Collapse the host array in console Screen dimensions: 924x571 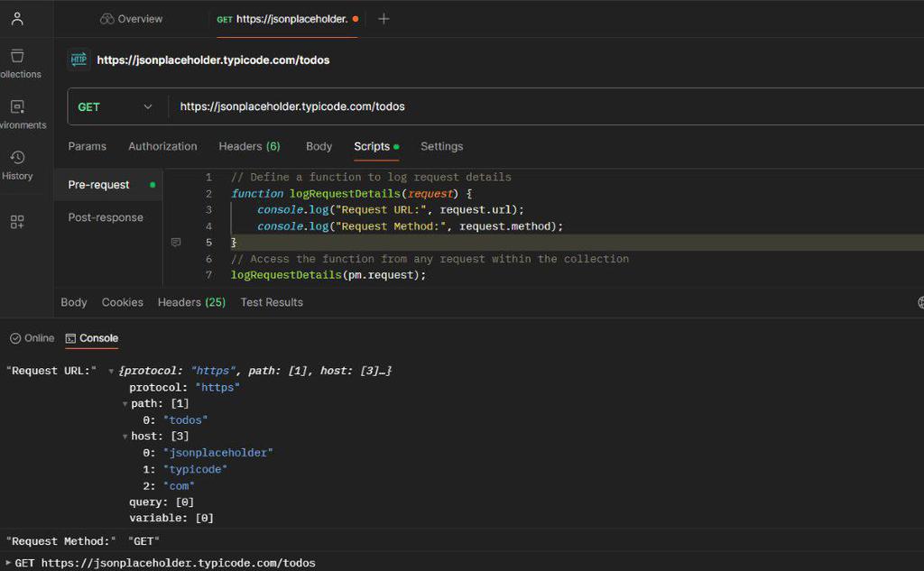click(125, 437)
